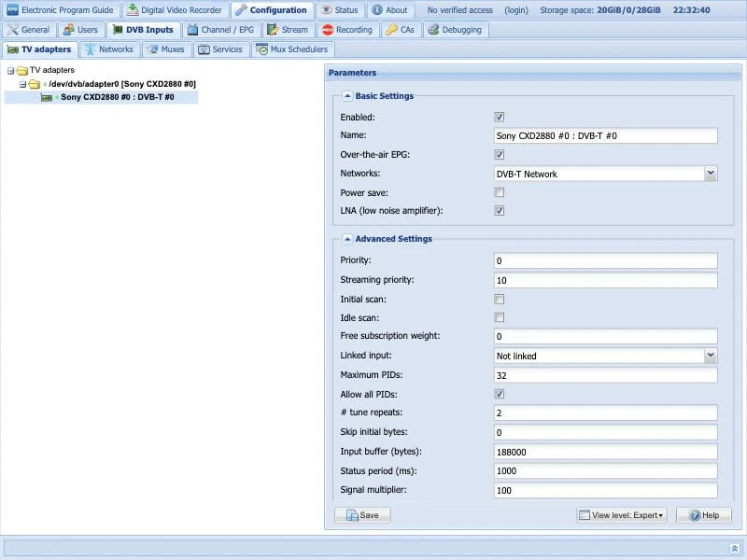747x560 pixels.
Task: Open the Users configuration tab
Action: tap(80, 30)
